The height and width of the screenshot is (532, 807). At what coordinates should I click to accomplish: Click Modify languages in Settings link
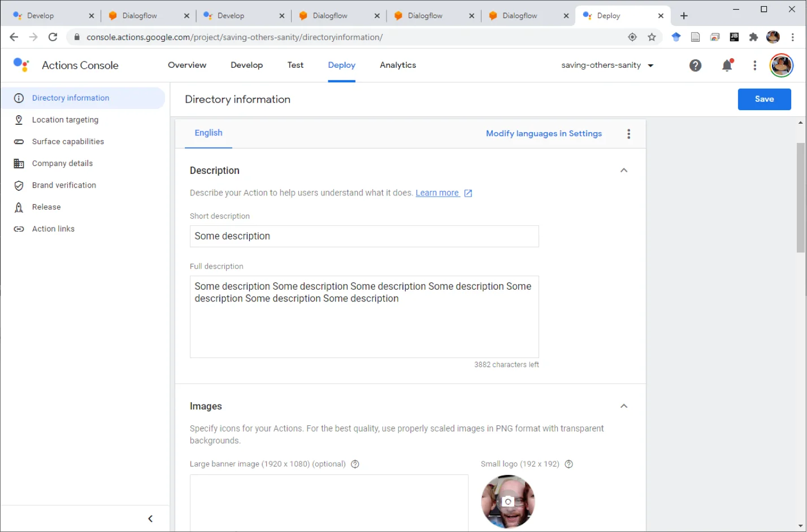[544, 134]
